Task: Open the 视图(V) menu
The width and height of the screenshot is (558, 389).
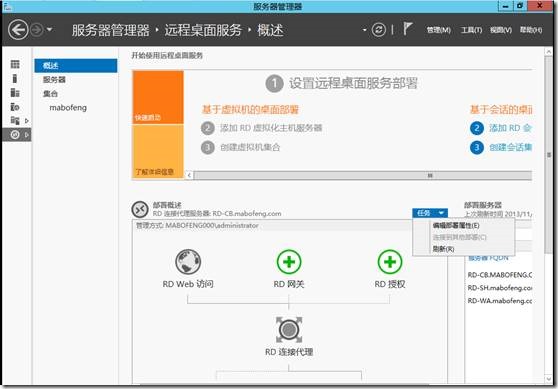Action: click(x=501, y=30)
